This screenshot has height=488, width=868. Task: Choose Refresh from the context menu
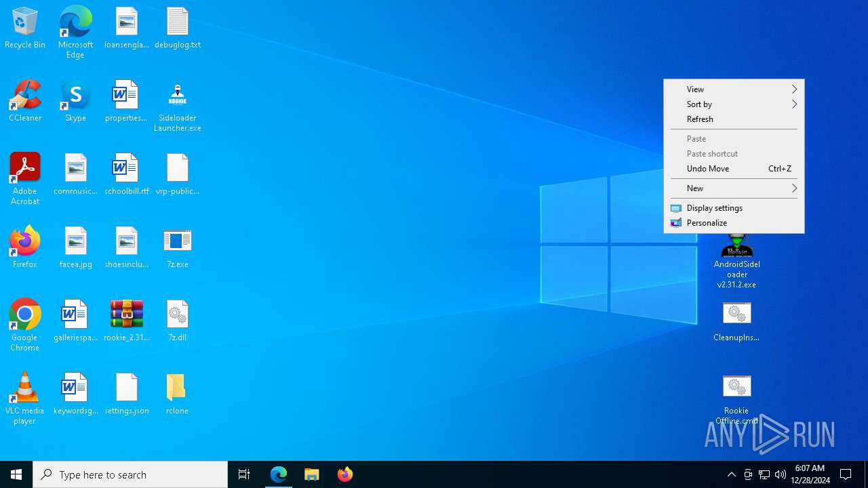734,119
